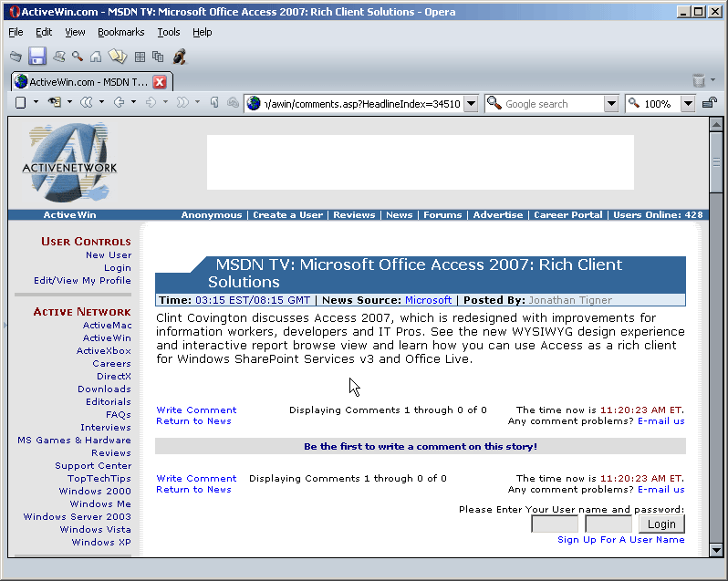The width and height of the screenshot is (728, 581).
Task: Go to Home page icon
Action: 96,57
